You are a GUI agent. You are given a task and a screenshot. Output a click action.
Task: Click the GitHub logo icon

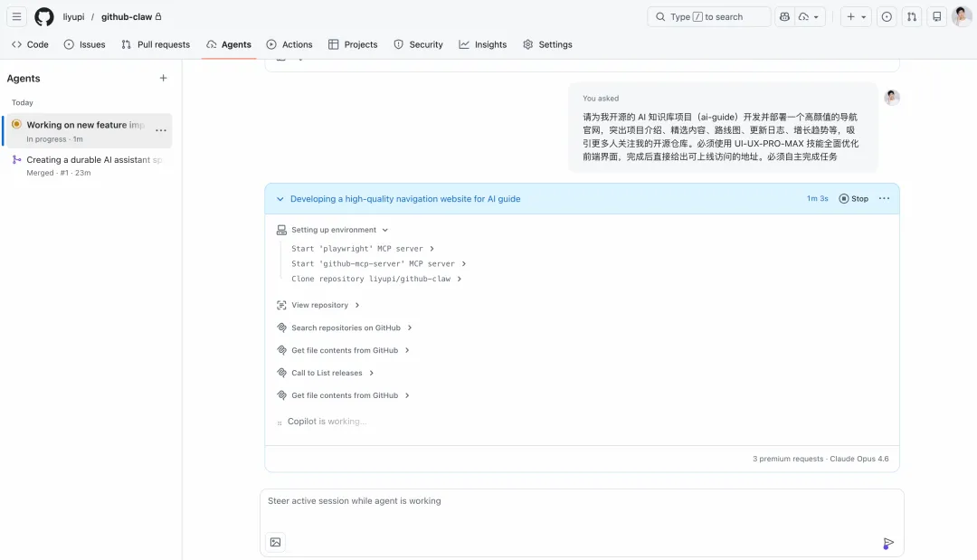[44, 16]
